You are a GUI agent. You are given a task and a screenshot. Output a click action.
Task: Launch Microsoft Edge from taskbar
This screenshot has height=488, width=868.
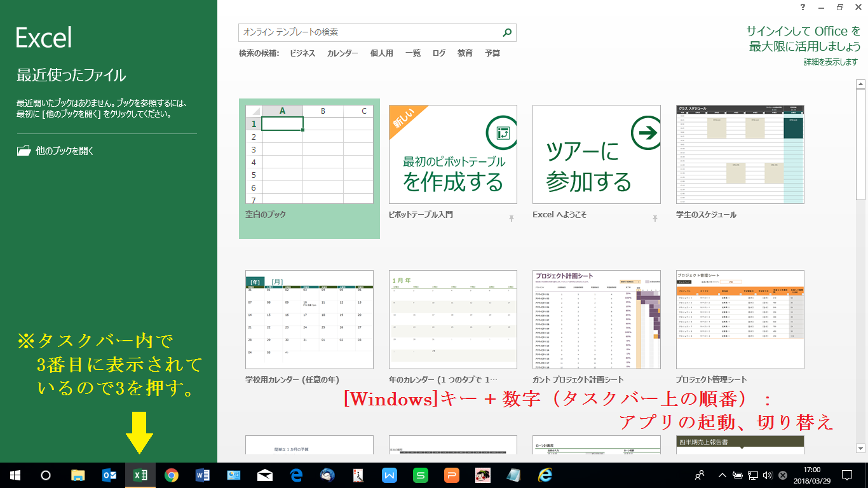[296, 475]
